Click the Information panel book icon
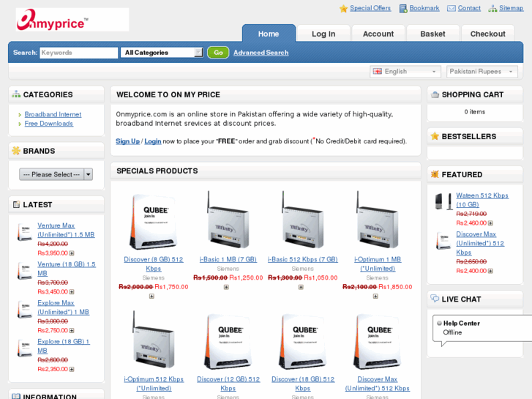Screen dimensions: 532x399 tap(16, 396)
